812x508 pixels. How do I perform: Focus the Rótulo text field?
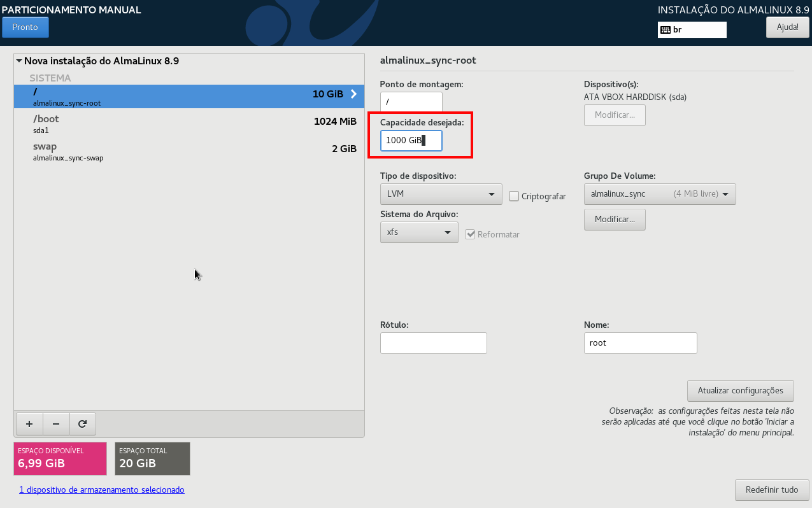pos(434,342)
